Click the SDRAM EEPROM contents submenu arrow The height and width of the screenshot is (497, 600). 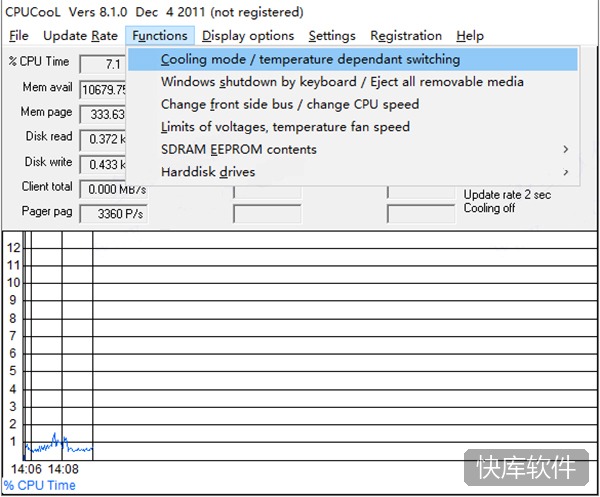(566, 150)
